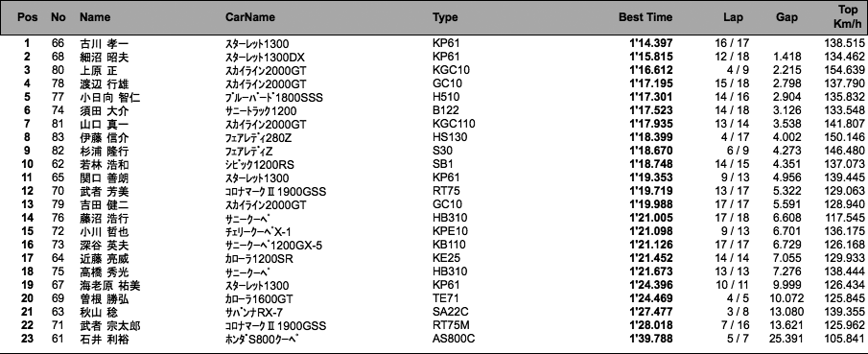868x354 pixels.
Task: Select driver name 若林 浩和
Action: (105, 165)
